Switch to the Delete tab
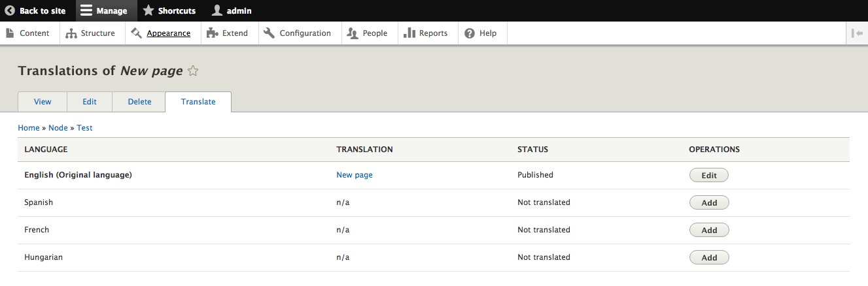 [139, 102]
